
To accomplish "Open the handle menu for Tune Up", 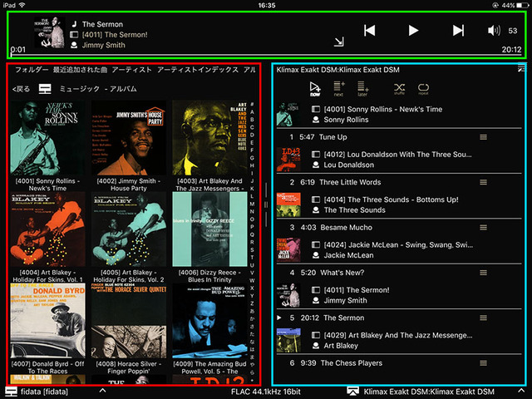I will pos(483,136).
